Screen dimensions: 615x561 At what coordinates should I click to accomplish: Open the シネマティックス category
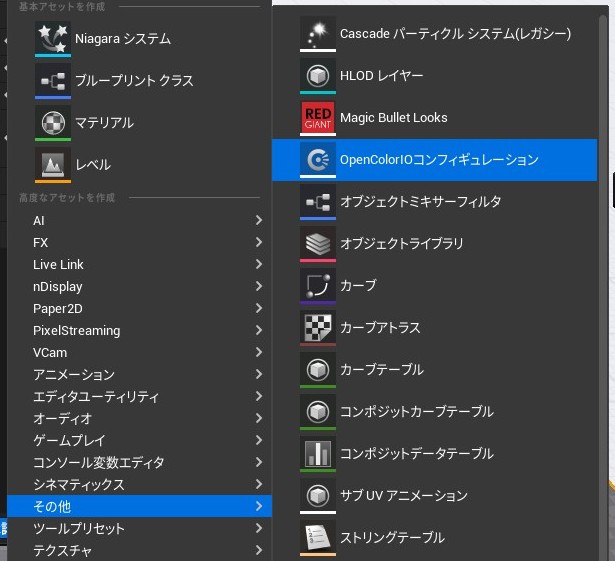(x=139, y=484)
